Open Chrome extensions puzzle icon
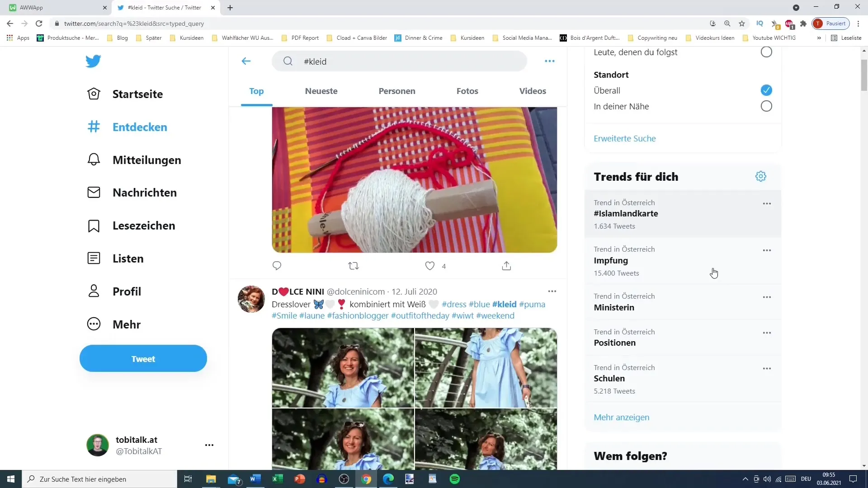 (803, 23)
